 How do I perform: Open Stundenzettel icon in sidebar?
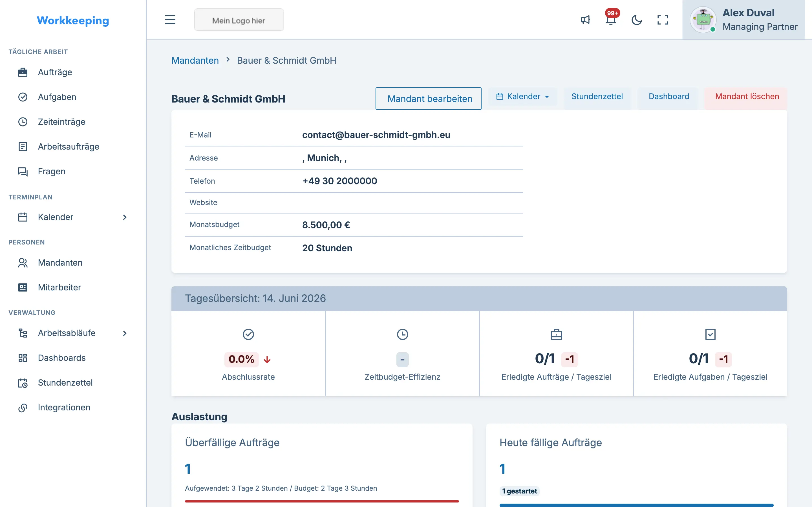pos(23,383)
